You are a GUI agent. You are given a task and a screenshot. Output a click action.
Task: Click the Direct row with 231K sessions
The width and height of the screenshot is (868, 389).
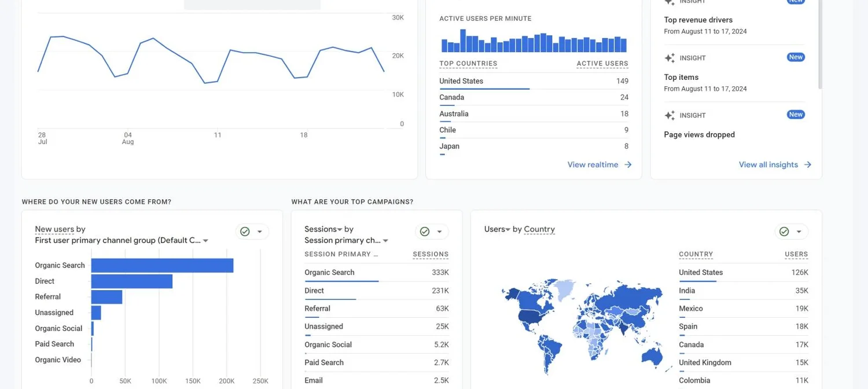(377, 291)
